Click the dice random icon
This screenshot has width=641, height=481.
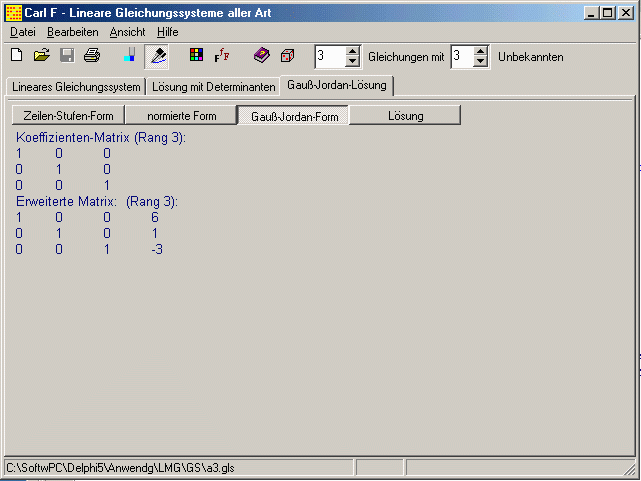tap(287, 56)
